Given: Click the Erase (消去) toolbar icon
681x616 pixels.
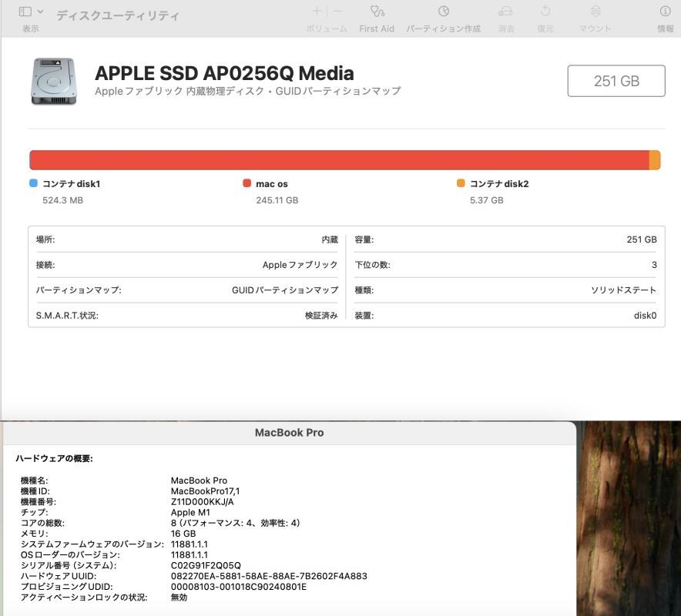Looking at the screenshot, I should tap(505, 12).
